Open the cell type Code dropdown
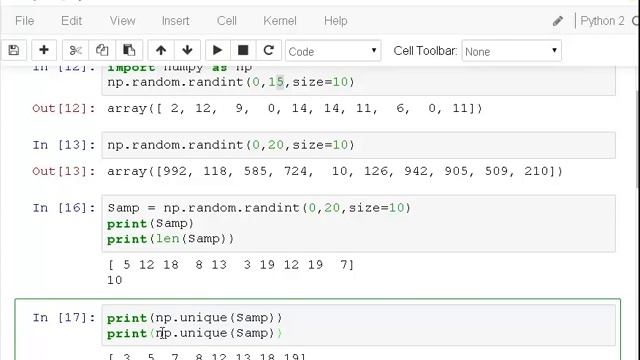640x360 pixels. [333, 51]
